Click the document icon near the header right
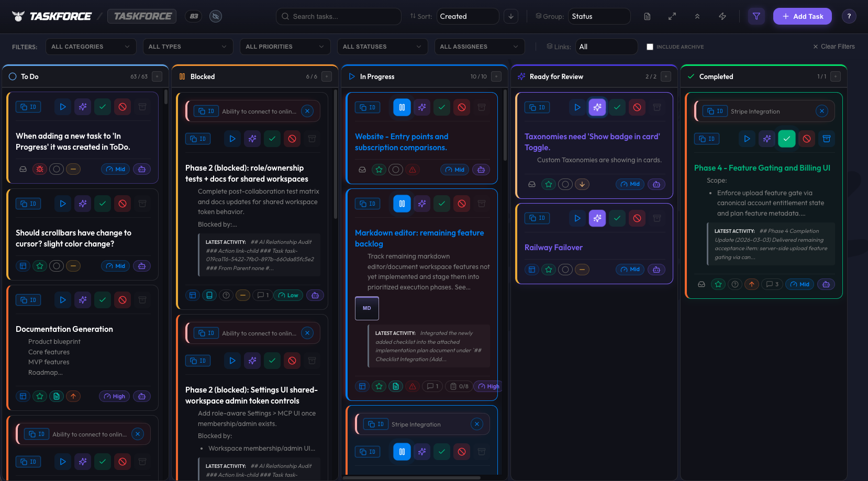This screenshot has height=481, width=868. 647,16
